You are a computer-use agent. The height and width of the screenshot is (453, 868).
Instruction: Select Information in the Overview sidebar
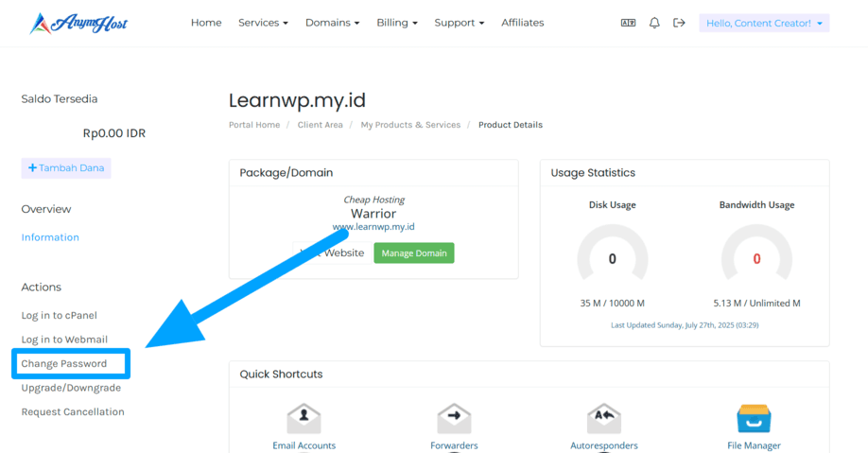(50, 237)
